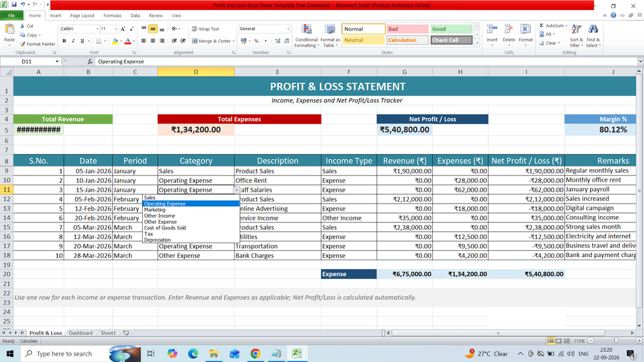Click the Save icon in Quick Access Toolbar

(x=14, y=4)
